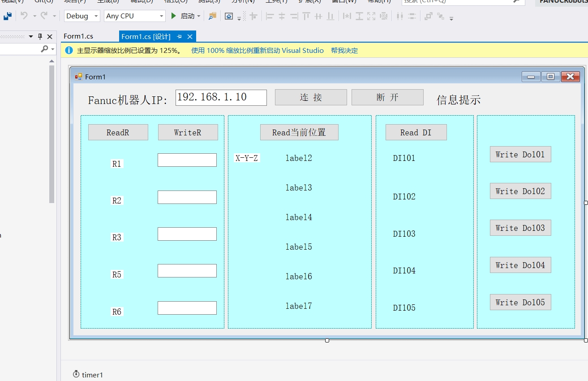Viewport: 588px width, 381px height.
Task: Select the X-Y-Z label
Action: [247, 158]
